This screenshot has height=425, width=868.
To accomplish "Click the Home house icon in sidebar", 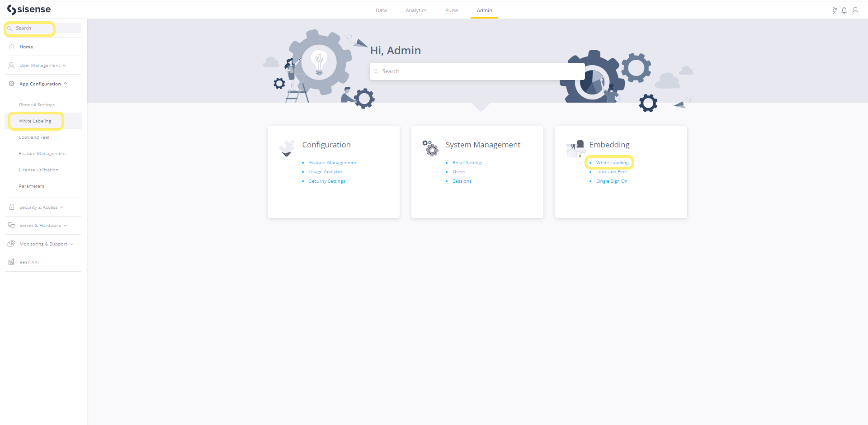I will pos(12,47).
